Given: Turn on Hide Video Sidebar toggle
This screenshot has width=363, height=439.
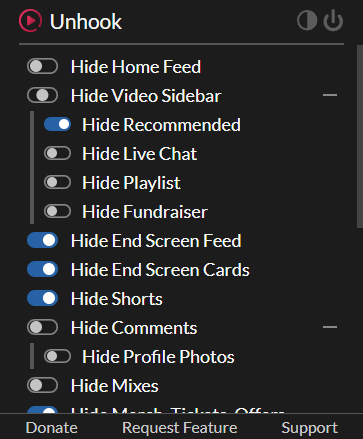Looking at the screenshot, I should pyautogui.click(x=42, y=95).
